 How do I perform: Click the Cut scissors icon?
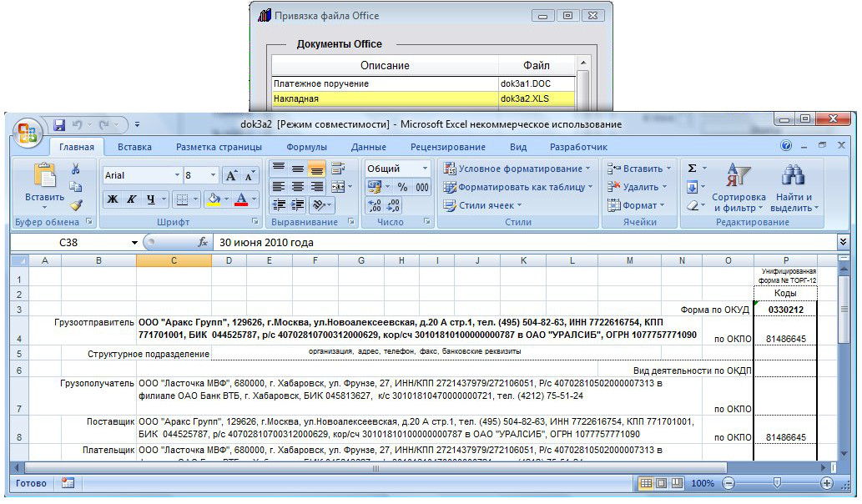(76, 169)
